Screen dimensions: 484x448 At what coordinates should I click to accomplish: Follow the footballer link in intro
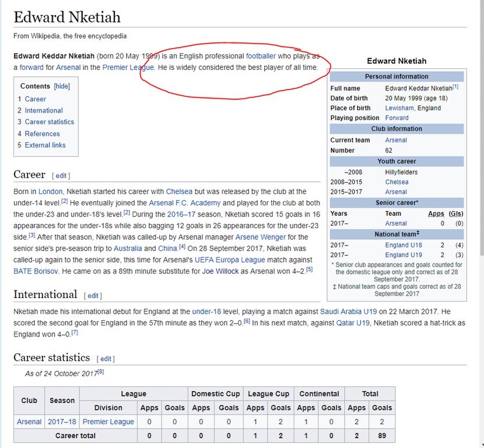[261, 56]
